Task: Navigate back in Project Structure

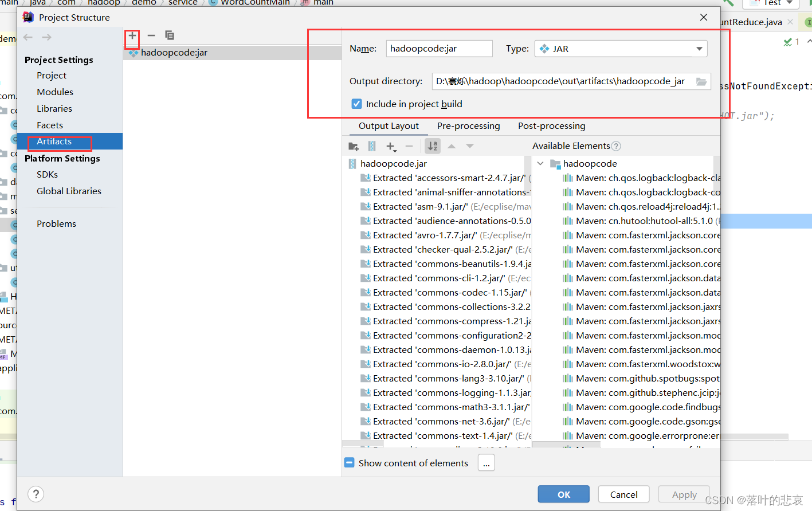Action: click(x=28, y=37)
